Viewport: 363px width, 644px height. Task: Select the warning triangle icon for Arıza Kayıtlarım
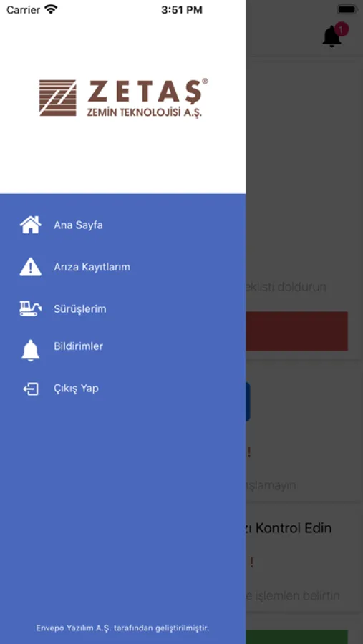pyautogui.click(x=30, y=267)
